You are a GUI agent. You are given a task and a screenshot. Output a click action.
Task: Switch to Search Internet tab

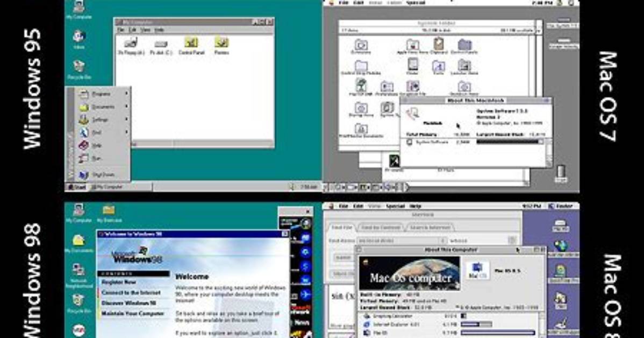[430, 227]
